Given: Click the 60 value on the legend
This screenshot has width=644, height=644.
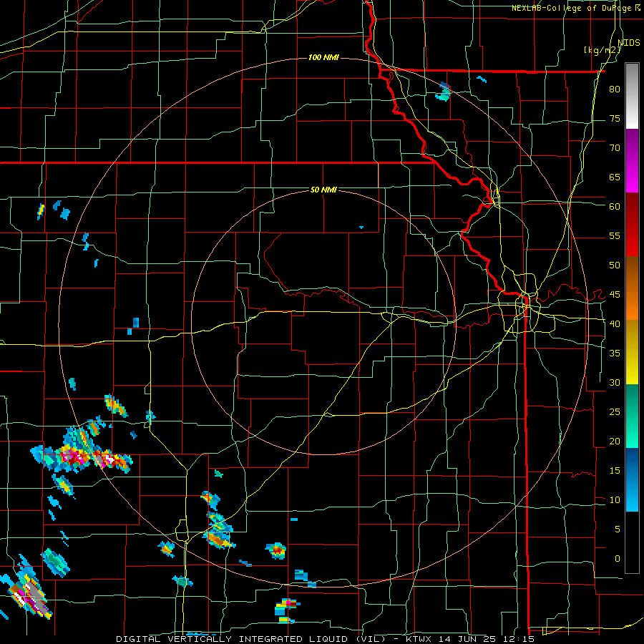Looking at the screenshot, I should pyautogui.click(x=615, y=207).
